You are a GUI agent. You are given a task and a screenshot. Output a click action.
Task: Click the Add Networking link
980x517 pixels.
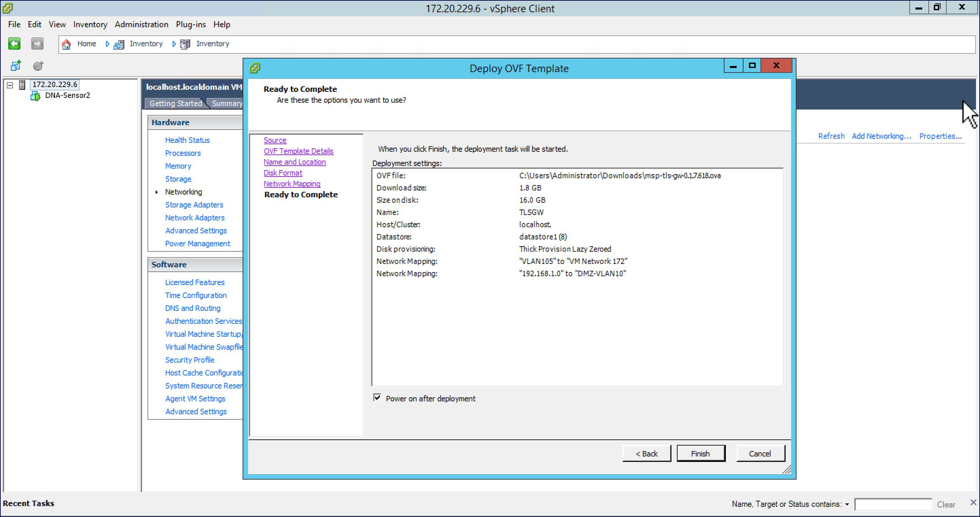click(881, 136)
